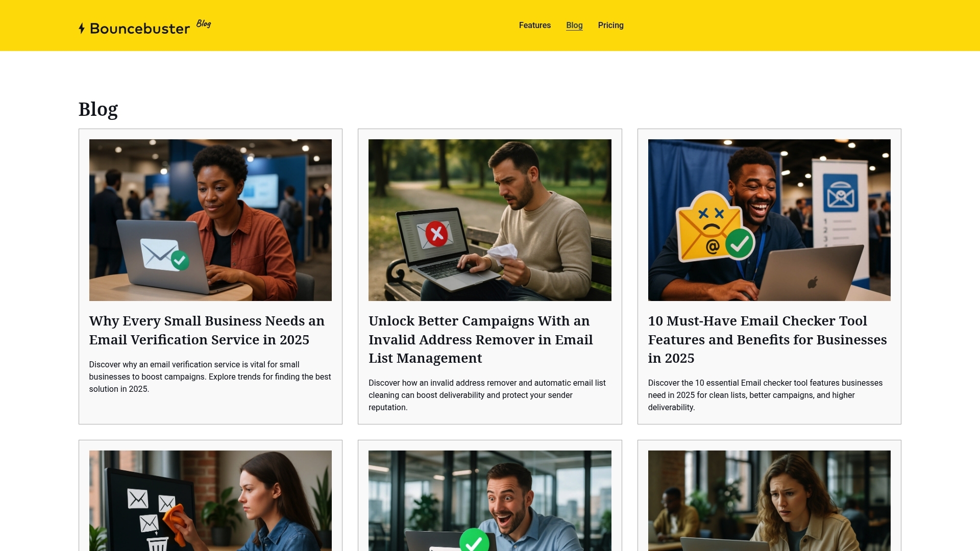Viewport: 980px width, 551px height.
Task: Click the 10 essential features description text
Action: (765, 395)
